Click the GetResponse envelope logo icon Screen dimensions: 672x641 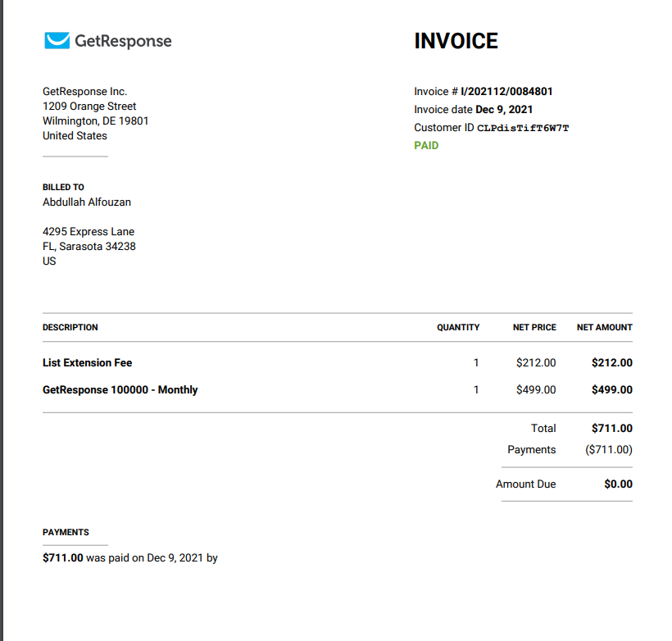pyautogui.click(x=57, y=41)
